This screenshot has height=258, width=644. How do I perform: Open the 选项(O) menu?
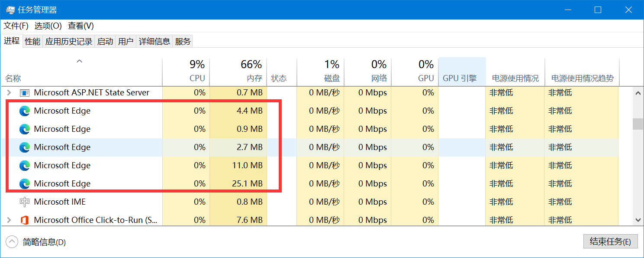[48, 26]
